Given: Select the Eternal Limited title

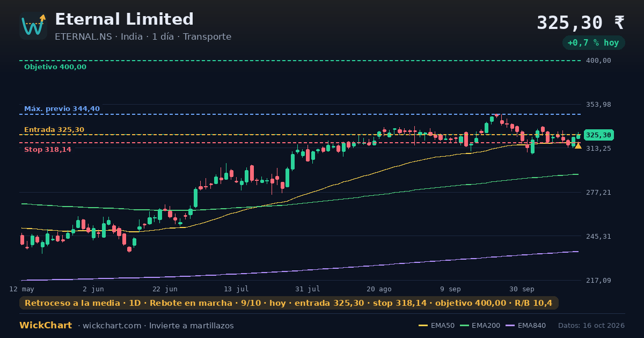Looking at the screenshot, I should click(124, 19).
